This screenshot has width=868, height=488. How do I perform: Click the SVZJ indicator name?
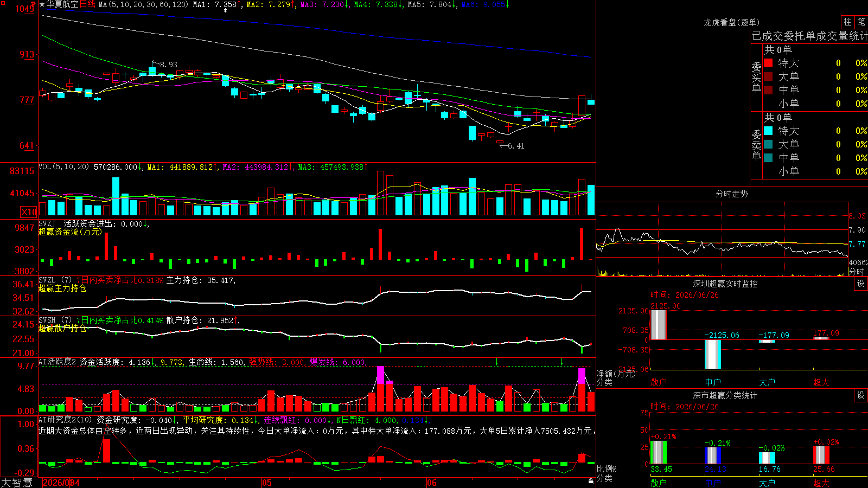point(47,223)
